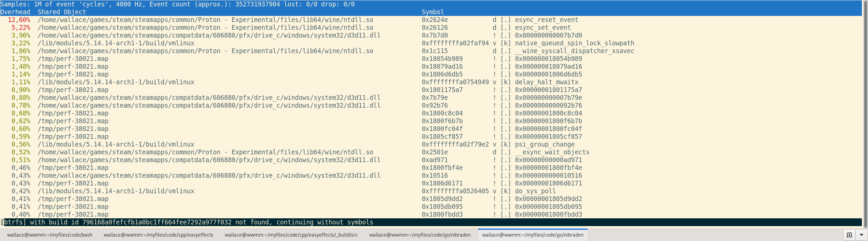Click the 0x000000018079ad16 symbol entry
This screenshot has width=868, height=241.
[x=549, y=67]
